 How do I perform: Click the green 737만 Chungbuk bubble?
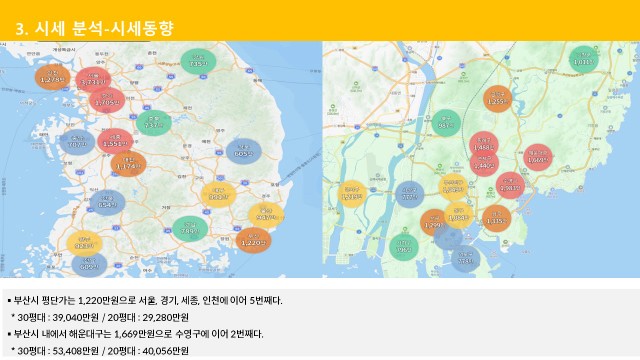tap(153, 123)
